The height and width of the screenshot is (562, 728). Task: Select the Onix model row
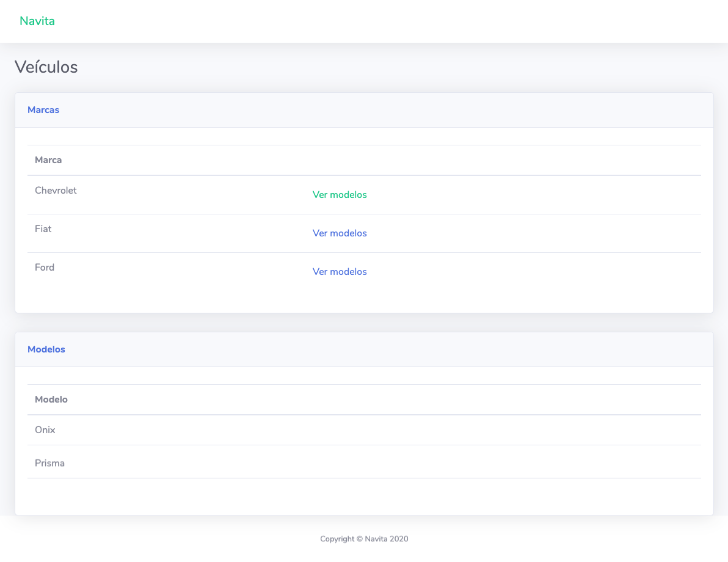pos(183,429)
